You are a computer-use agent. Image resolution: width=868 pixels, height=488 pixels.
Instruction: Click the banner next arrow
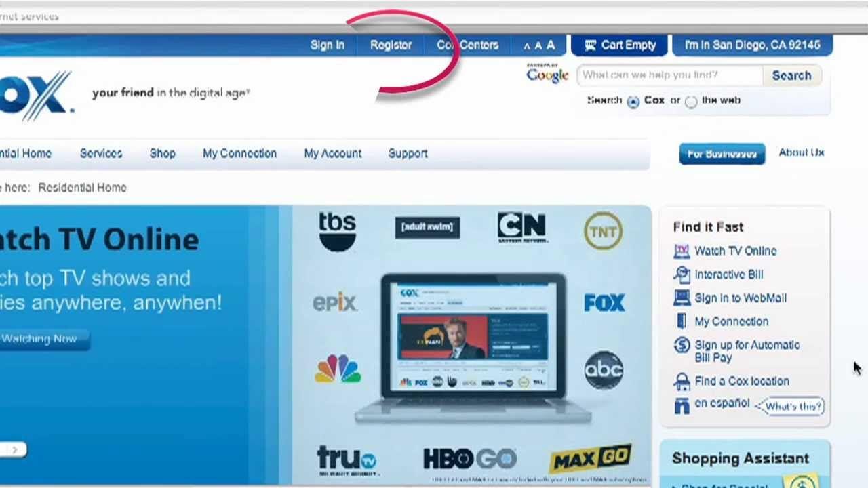(15, 449)
